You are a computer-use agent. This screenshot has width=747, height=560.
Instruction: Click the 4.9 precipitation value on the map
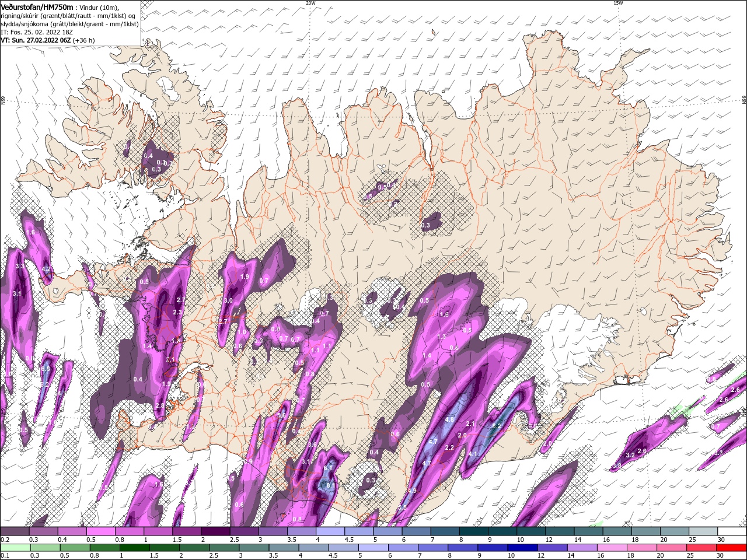coord(413,491)
